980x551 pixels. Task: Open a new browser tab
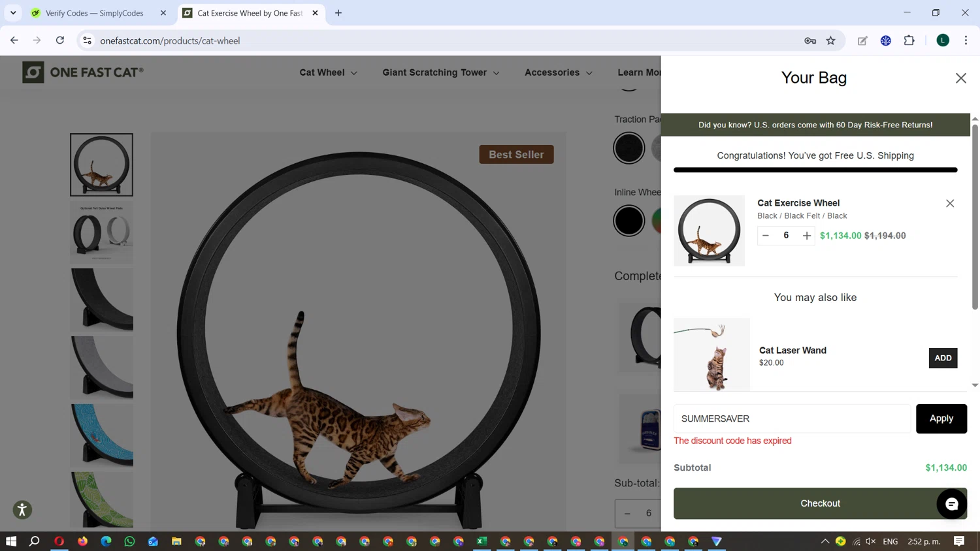338,13
